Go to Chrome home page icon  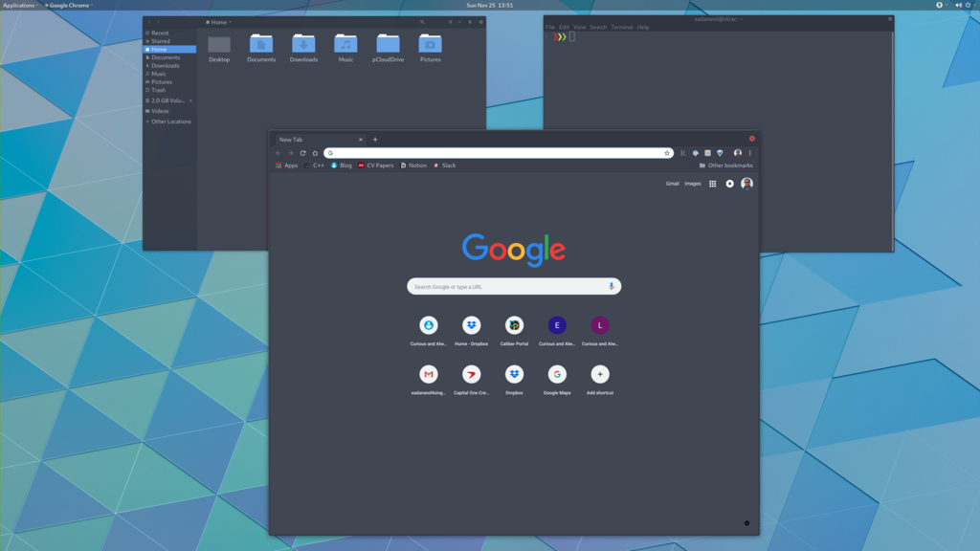315,153
